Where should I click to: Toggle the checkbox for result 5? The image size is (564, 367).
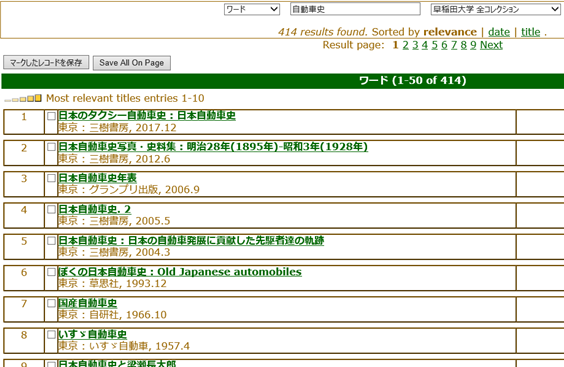point(51,241)
